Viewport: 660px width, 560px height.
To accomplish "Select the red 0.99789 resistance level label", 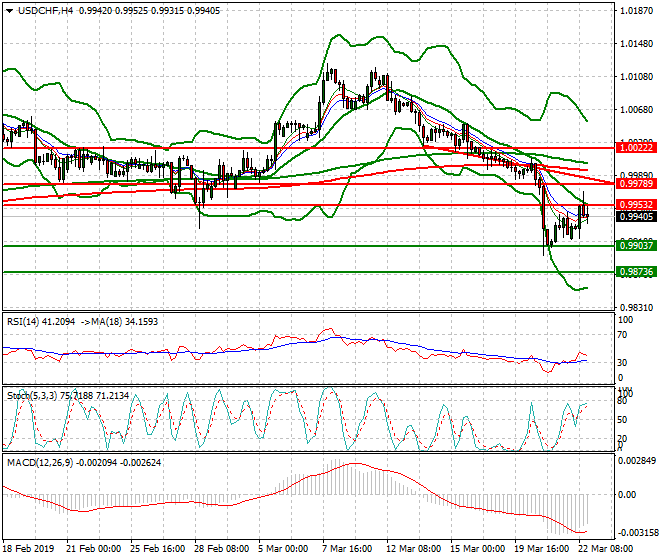I will 636,184.
